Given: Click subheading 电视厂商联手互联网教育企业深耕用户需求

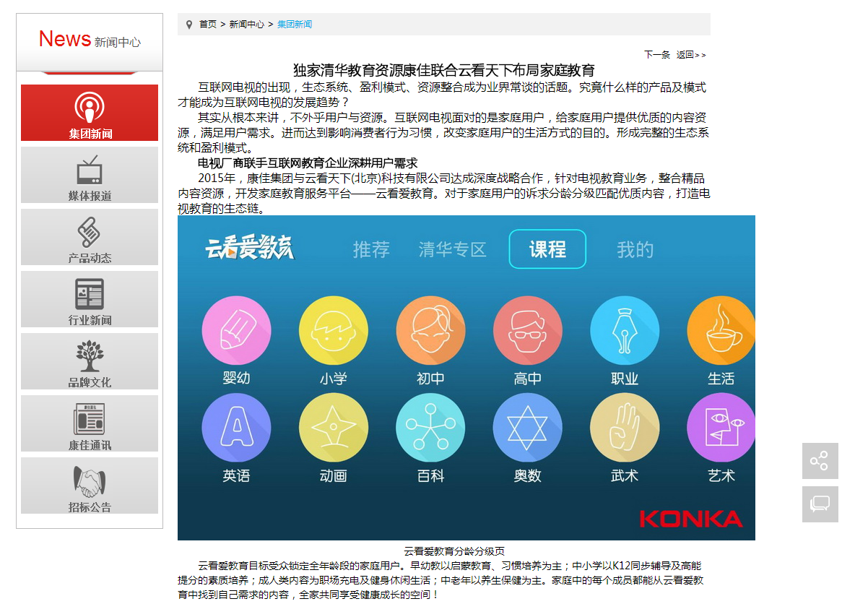Looking at the screenshot, I should click(308, 163).
